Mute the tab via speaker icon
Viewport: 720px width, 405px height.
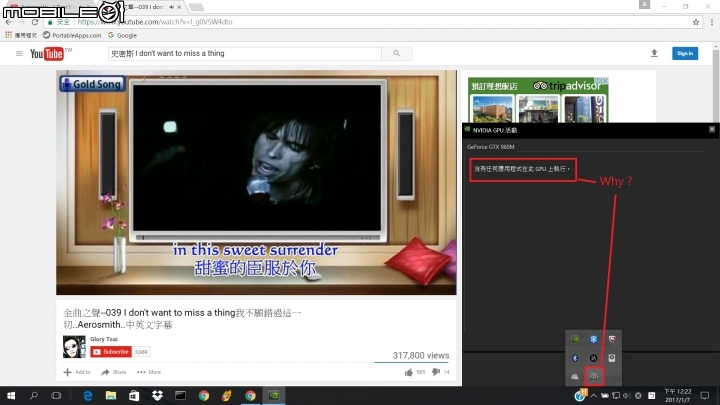pyautogui.click(x=171, y=7)
